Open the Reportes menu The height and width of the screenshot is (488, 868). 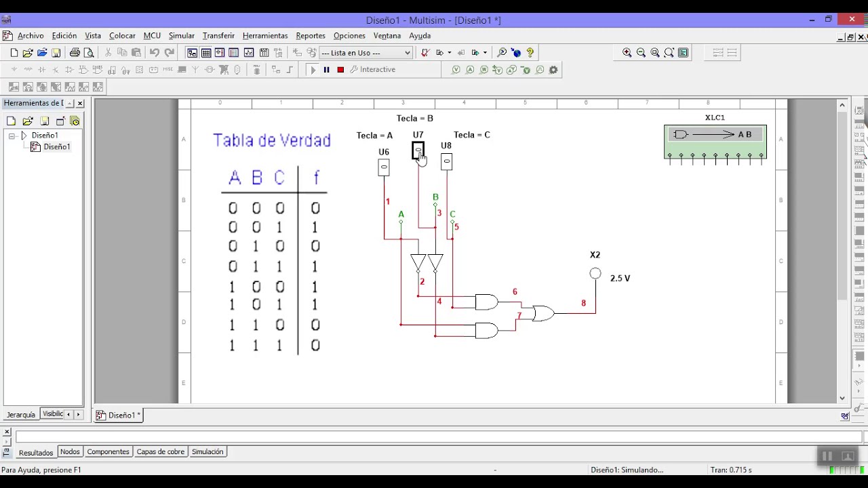click(x=311, y=35)
